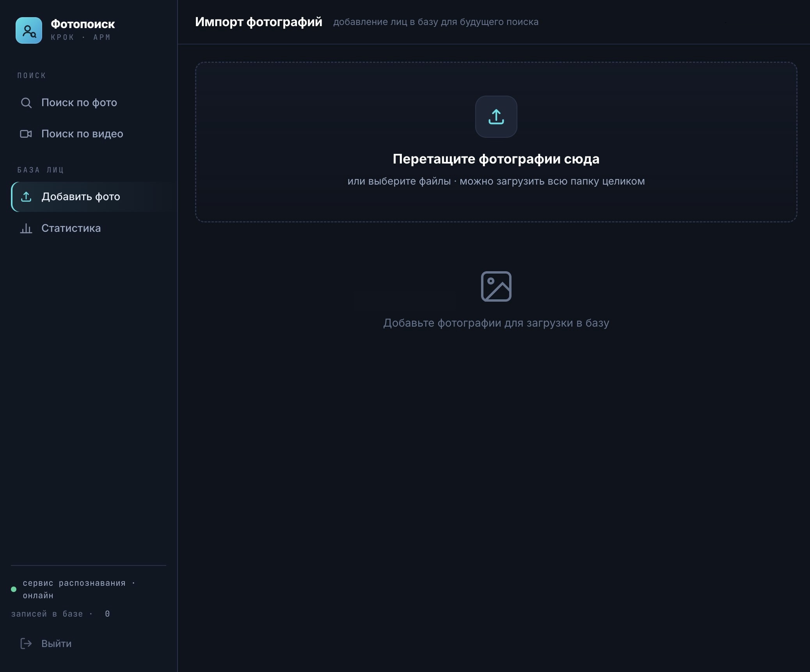This screenshot has width=810, height=672.
Task: Click the image placeholder icon in empty list
Action: (x=496, y=286)
